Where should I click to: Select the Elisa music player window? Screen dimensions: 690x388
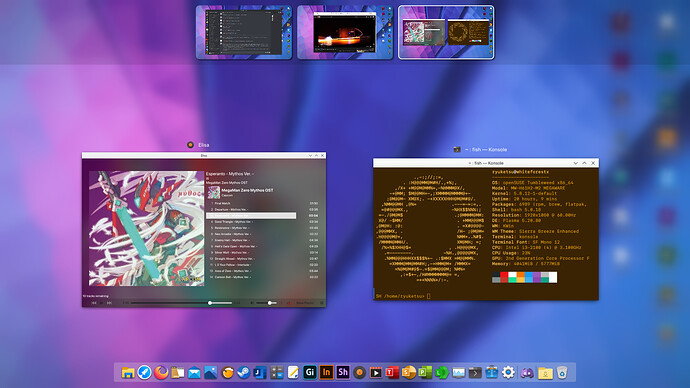tap(204, 230)
